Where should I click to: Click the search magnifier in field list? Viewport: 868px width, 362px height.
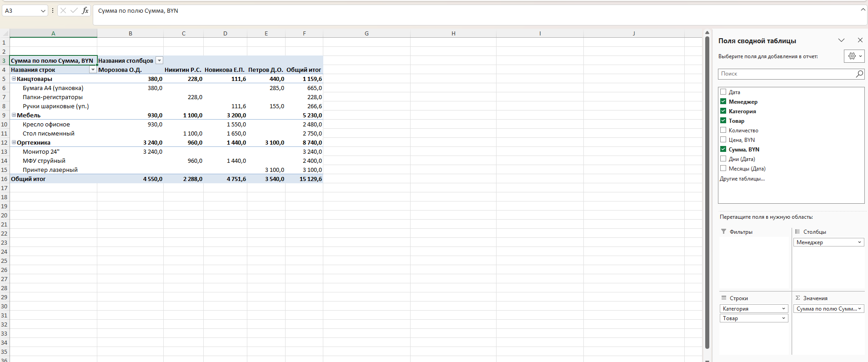(x=859, y=74)
